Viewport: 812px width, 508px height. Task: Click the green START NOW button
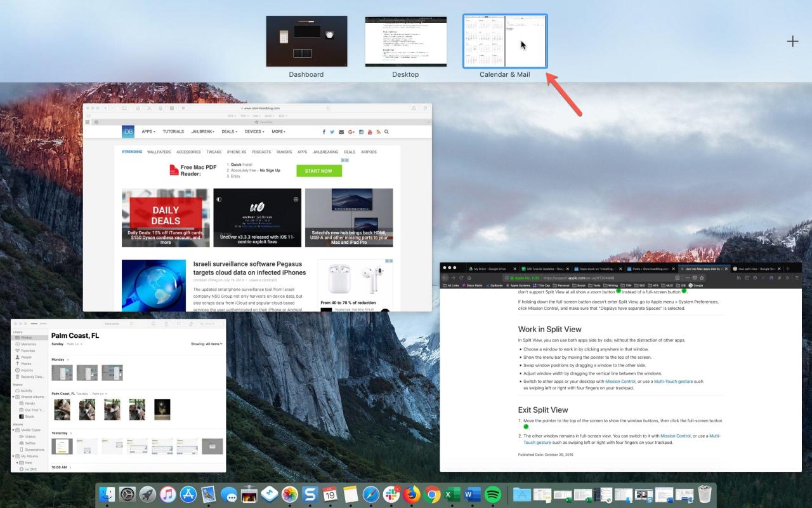(318, 171)
